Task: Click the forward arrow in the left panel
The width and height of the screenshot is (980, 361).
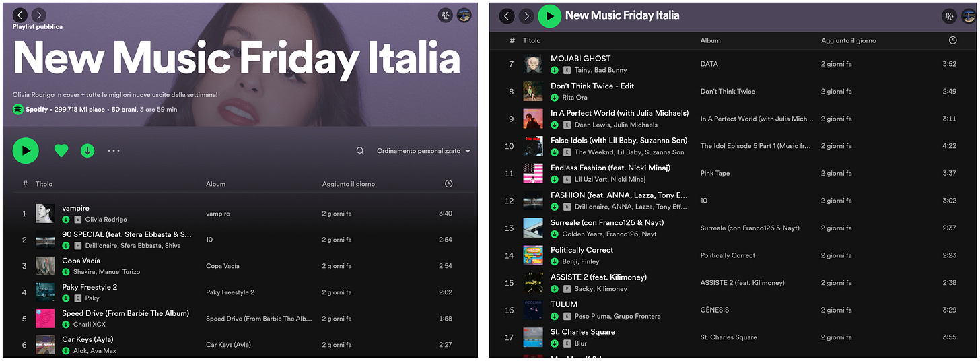Action: point(39,15)
